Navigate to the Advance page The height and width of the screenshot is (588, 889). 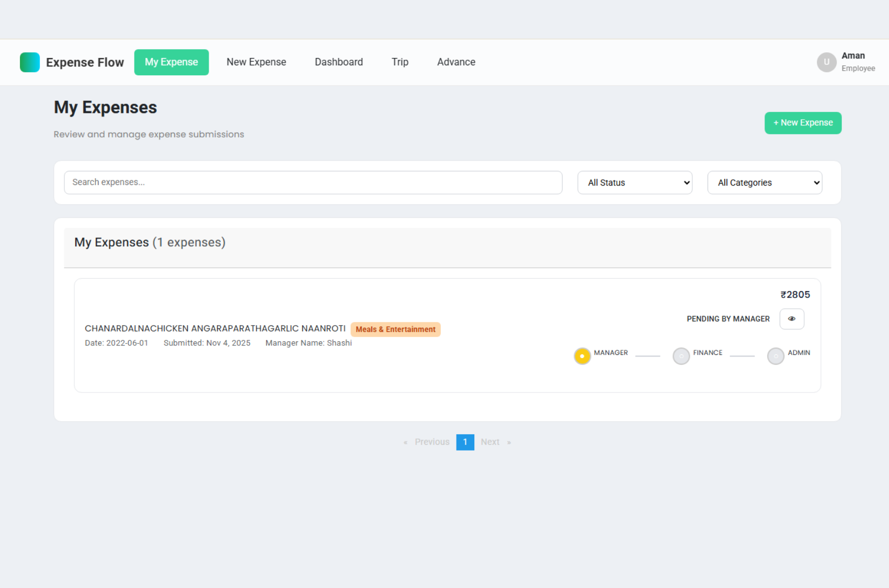[x=456, y=62]
